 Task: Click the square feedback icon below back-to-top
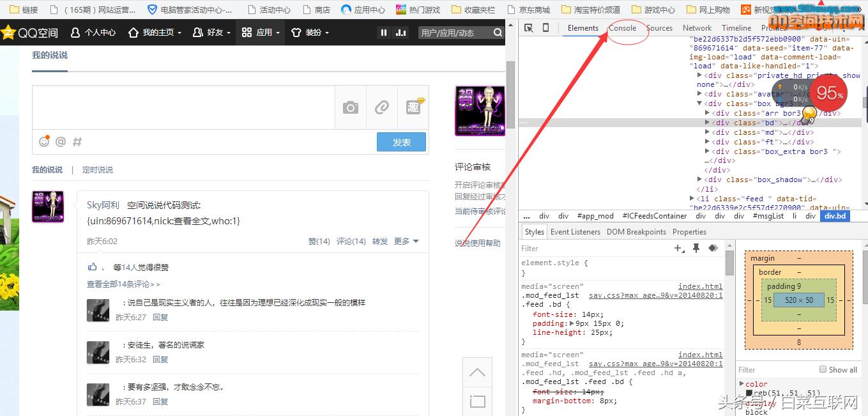477,401
